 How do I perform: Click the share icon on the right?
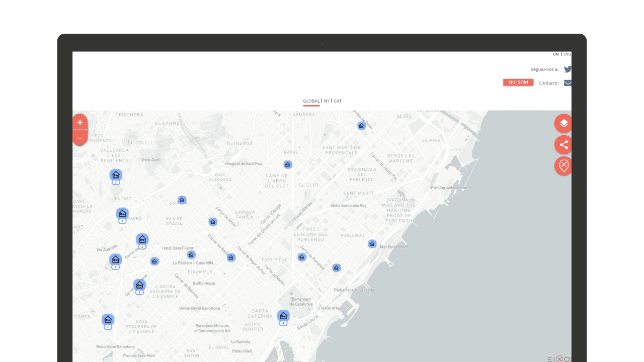[562, 144]
